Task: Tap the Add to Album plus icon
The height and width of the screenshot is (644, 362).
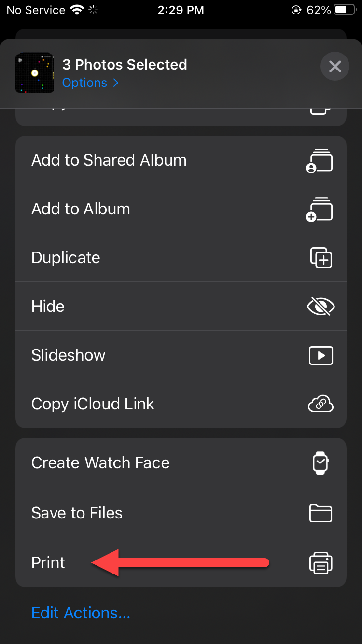Action: tap(320, 210)
